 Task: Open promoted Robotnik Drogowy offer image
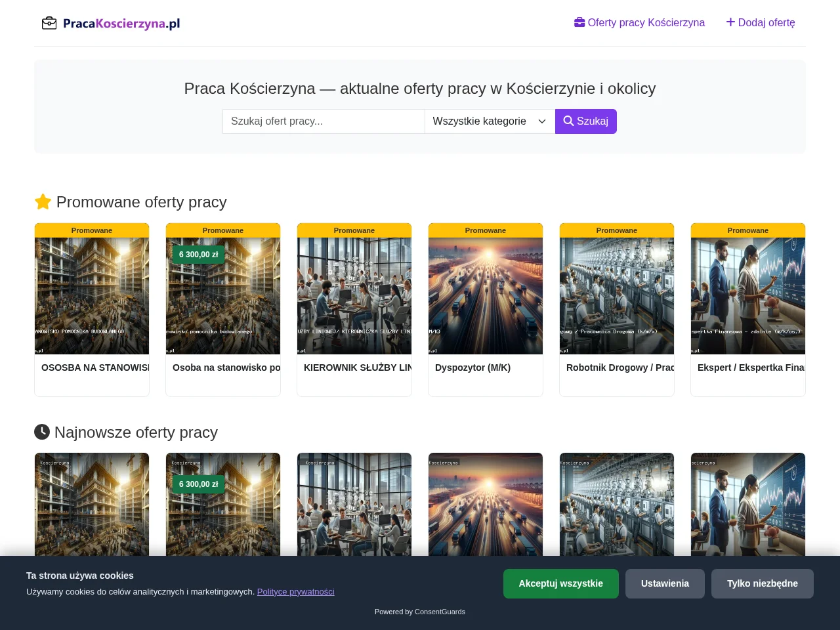pos(617,296)
